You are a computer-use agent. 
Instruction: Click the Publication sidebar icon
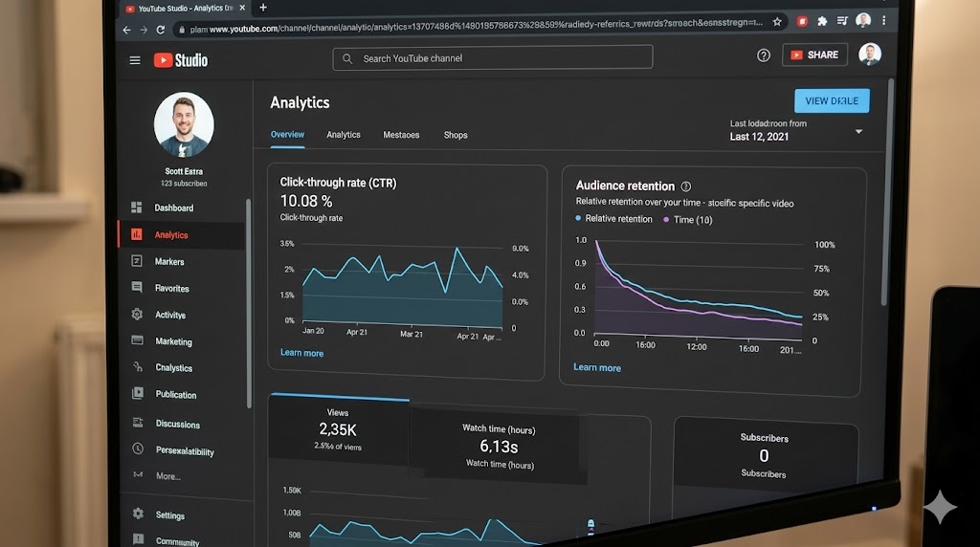pos(138,393)
